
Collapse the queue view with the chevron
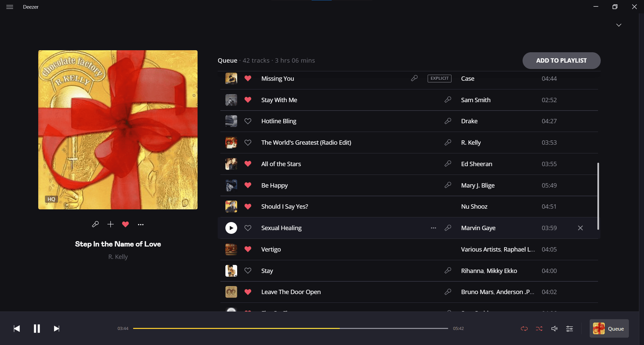[619, 25]
